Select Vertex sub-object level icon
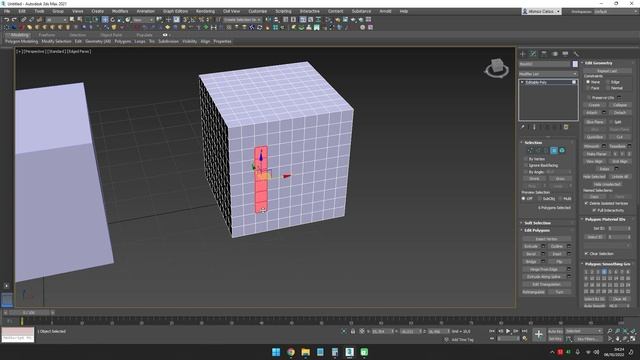Viewport: 640px width, 360px height. [x=530, y=151]
